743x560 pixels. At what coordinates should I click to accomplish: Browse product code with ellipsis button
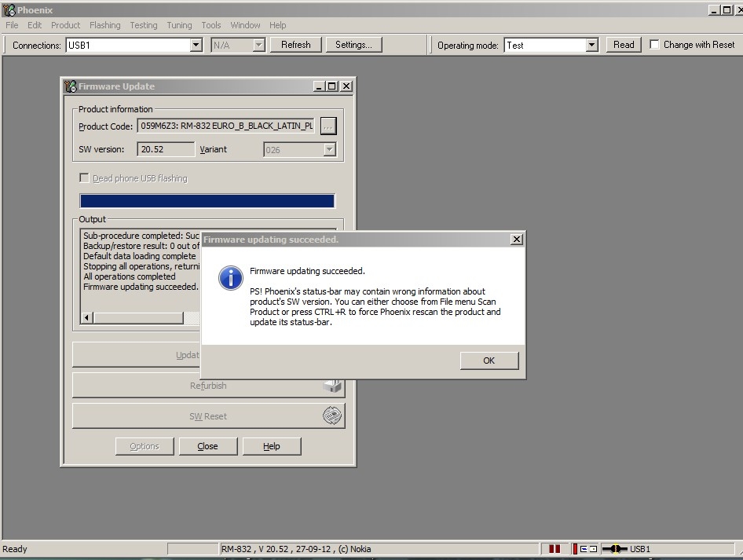(x=328, y=126)
